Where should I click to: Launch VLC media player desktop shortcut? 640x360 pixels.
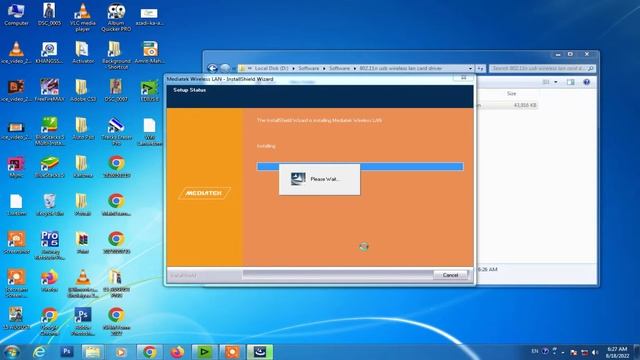83,17
